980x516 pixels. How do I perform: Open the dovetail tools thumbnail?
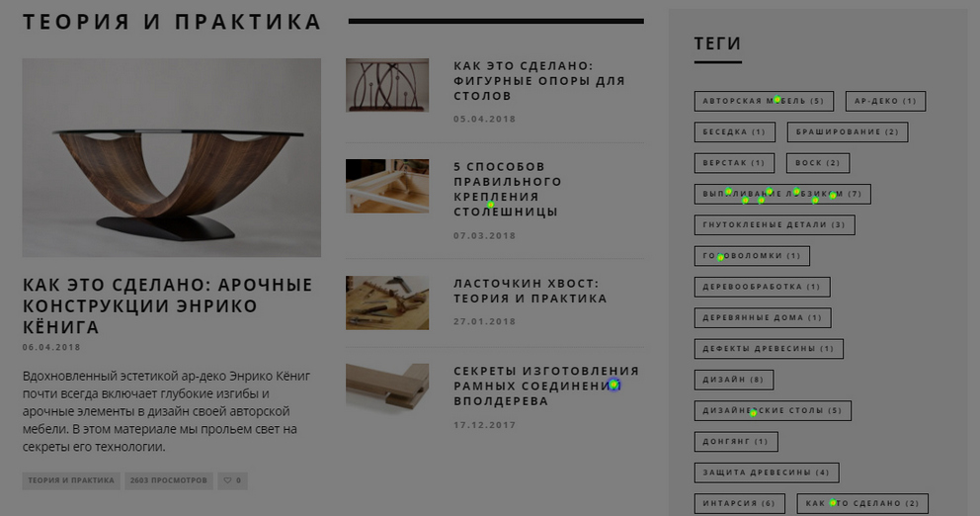(x=387, y=302)
